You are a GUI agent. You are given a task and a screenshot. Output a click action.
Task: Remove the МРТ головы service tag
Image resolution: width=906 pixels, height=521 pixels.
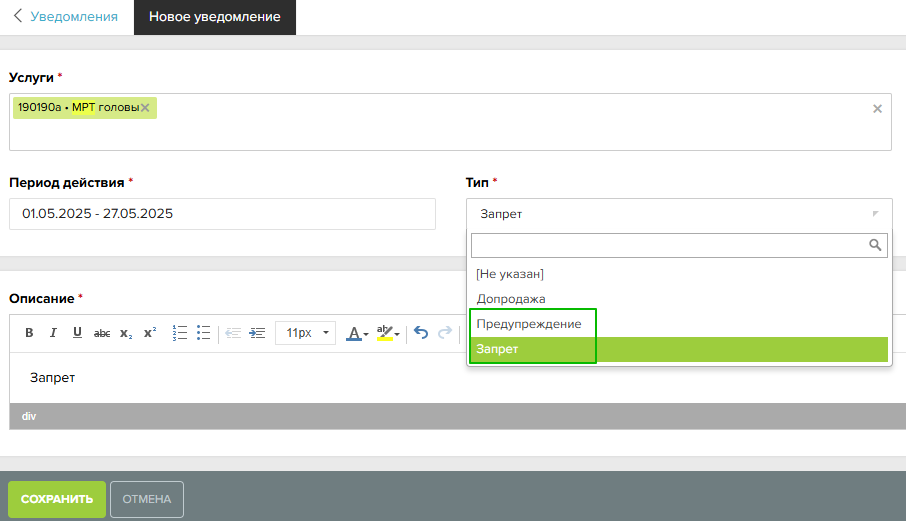pyautogui.click(x=145, y=107)
